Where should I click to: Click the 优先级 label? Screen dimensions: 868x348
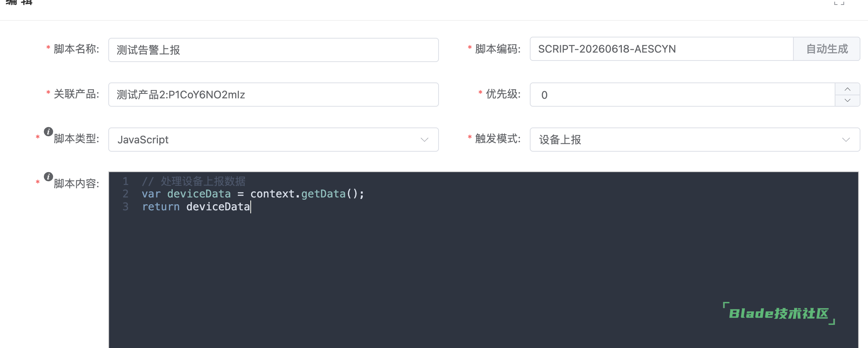tap(503, 94)
